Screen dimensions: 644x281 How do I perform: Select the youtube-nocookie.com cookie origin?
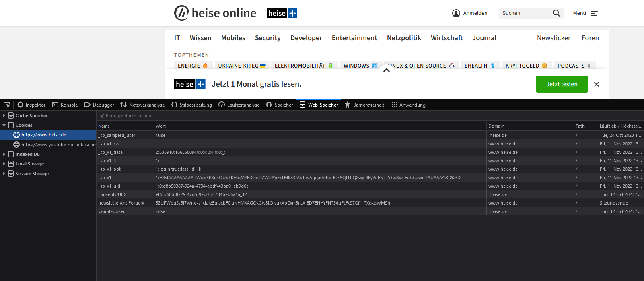click(x=48, y=145)
